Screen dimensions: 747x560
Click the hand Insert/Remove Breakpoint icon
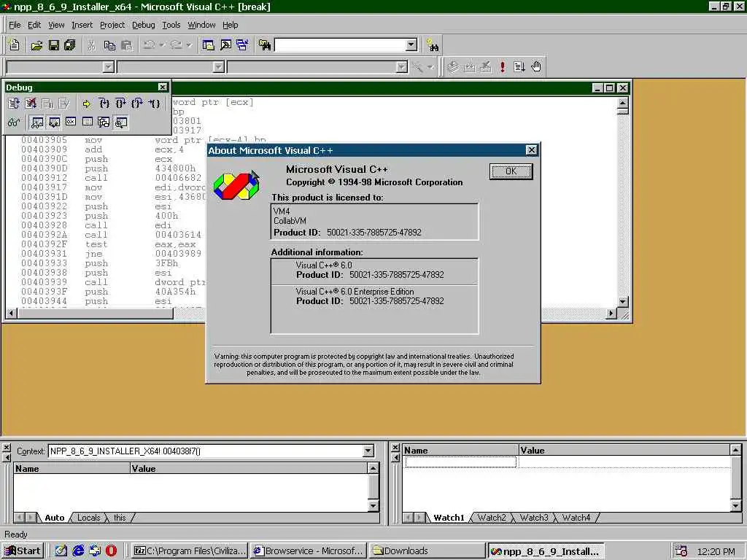(x=536, y=66)
